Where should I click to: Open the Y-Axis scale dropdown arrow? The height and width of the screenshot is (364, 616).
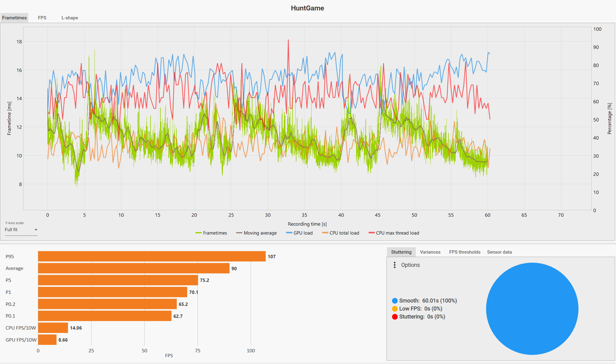(36, 230)
